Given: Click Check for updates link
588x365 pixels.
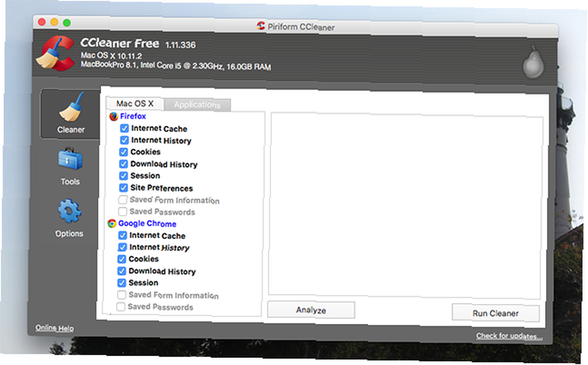Looking at the screenshot, I should [x=509, y=336].
